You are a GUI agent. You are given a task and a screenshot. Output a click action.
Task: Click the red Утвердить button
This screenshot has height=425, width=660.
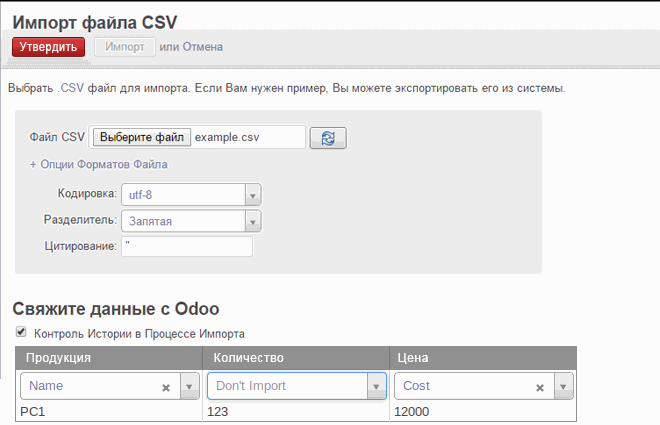click(48, 47)
